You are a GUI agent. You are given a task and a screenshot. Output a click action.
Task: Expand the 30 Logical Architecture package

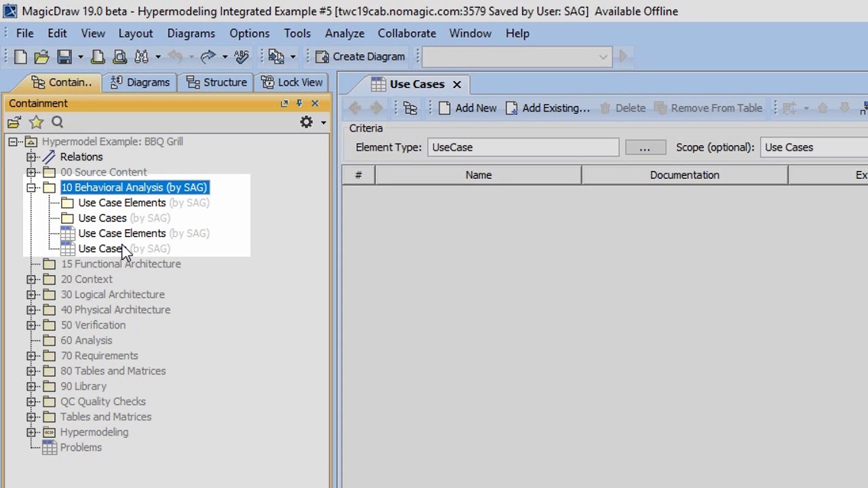point(31,295)
